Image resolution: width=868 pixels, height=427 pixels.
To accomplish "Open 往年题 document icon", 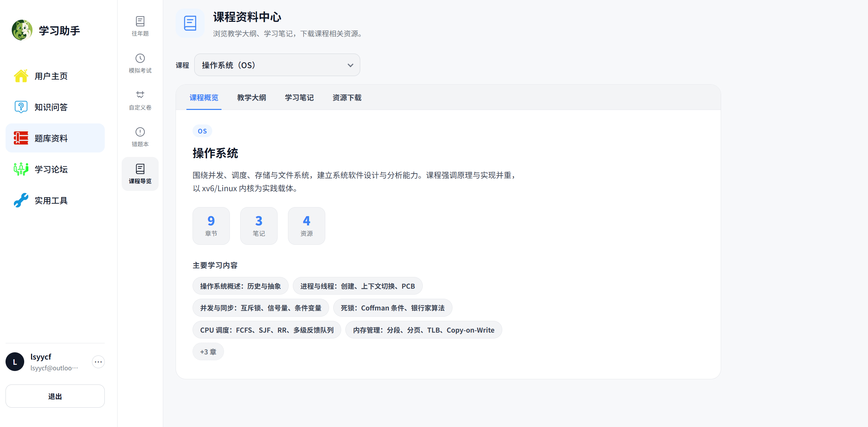I will click(140, 21).
